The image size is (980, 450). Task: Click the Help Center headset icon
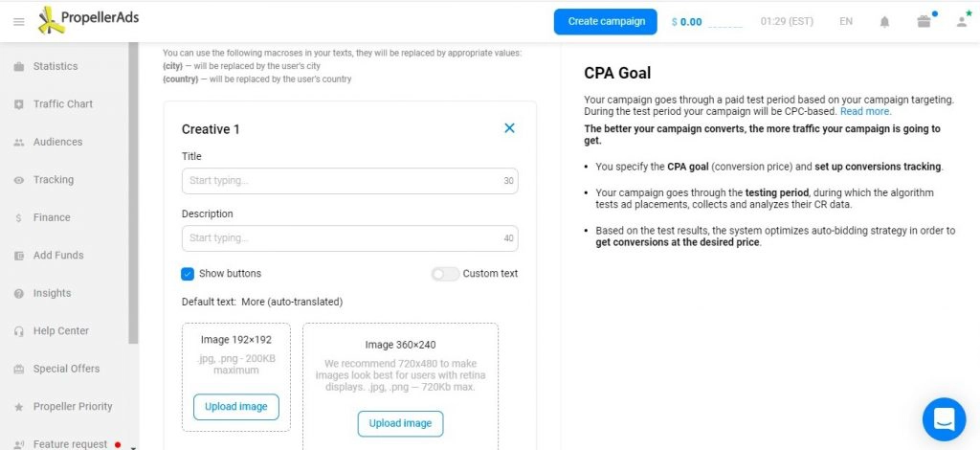[19, 331]
